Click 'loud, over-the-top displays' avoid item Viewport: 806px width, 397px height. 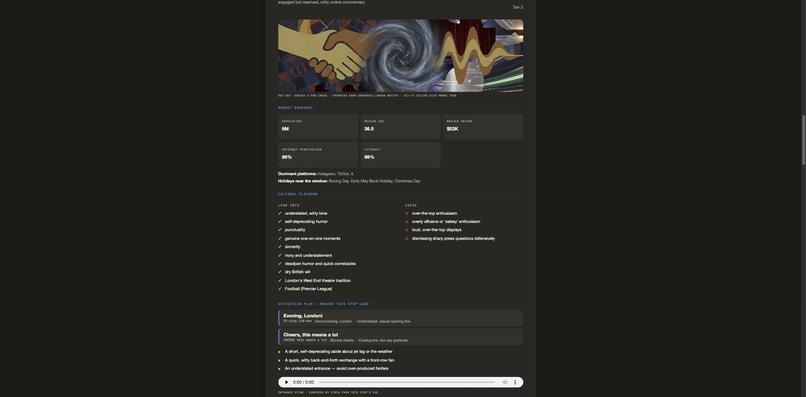point(436,230)
